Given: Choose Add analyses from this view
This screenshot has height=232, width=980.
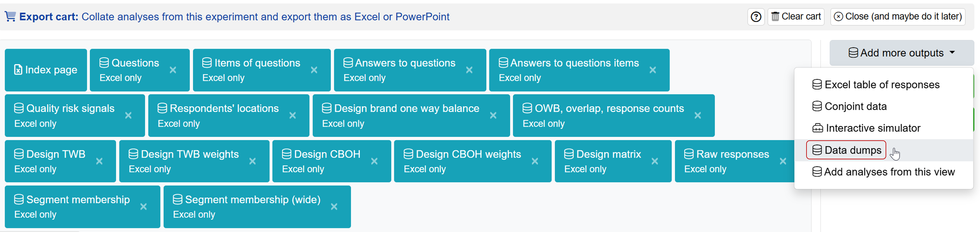Looking at the screenshot, I should [883, 172].
